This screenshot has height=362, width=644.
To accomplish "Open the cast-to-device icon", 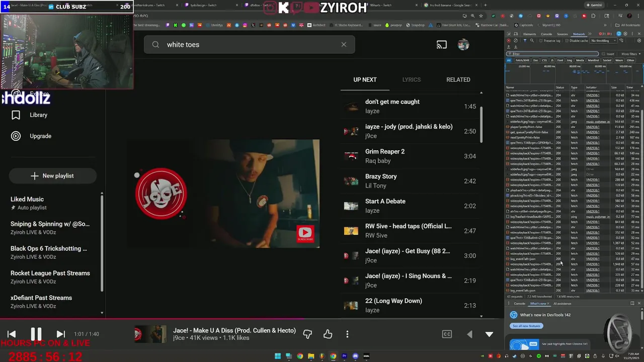I will tap(441, 45).
